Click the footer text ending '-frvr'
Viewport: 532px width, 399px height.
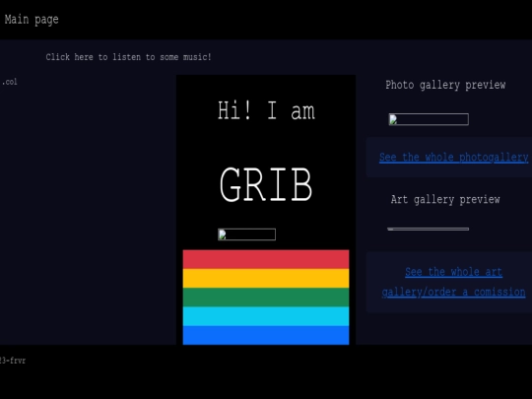[13, 361]
